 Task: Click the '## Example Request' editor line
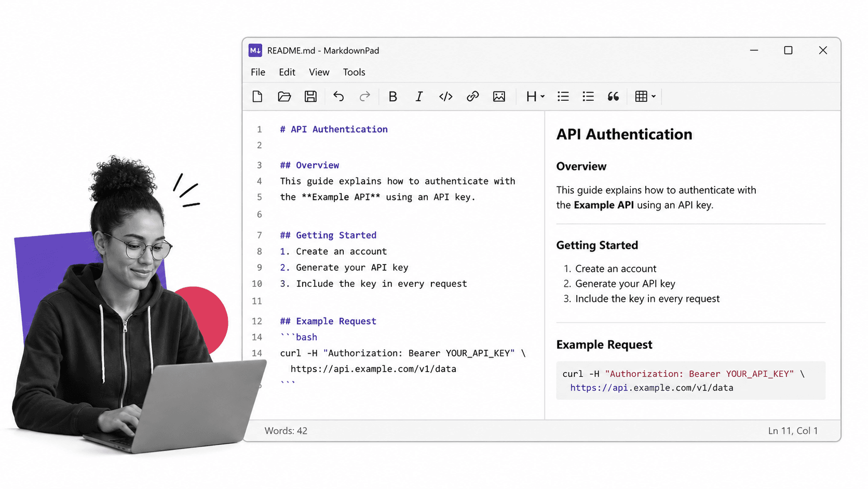click(328, 321)
